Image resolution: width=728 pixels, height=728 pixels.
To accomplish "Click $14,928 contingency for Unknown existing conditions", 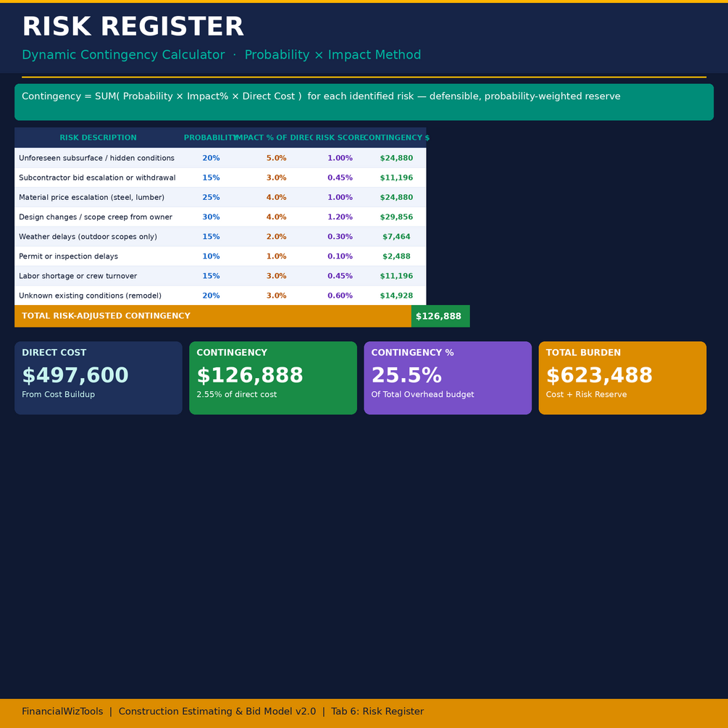I will pos(396,296).
